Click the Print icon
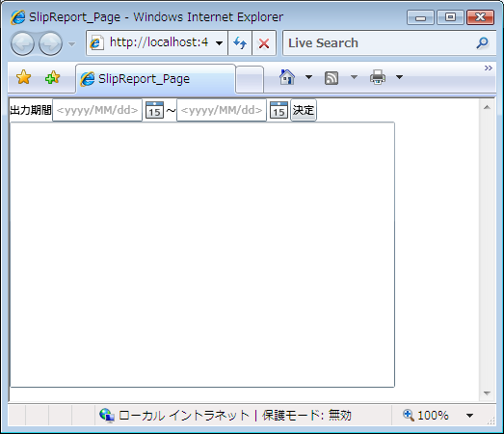 pos(378,77)
